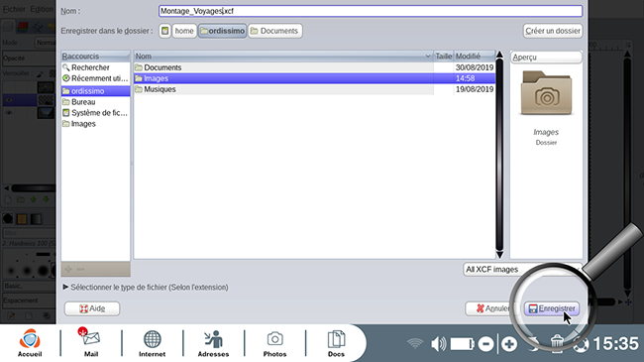Open the Mail application icon

(x=90, y=343)
